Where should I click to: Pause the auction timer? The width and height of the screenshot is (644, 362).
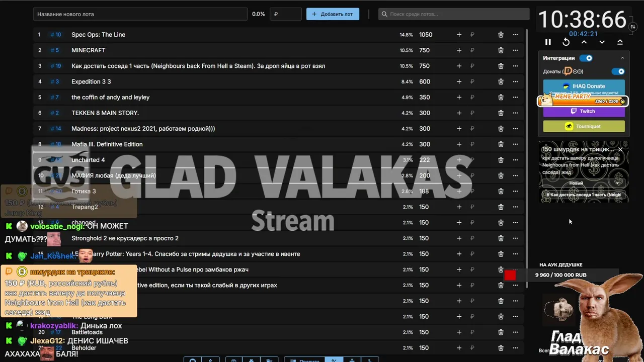tap(548, 42)
